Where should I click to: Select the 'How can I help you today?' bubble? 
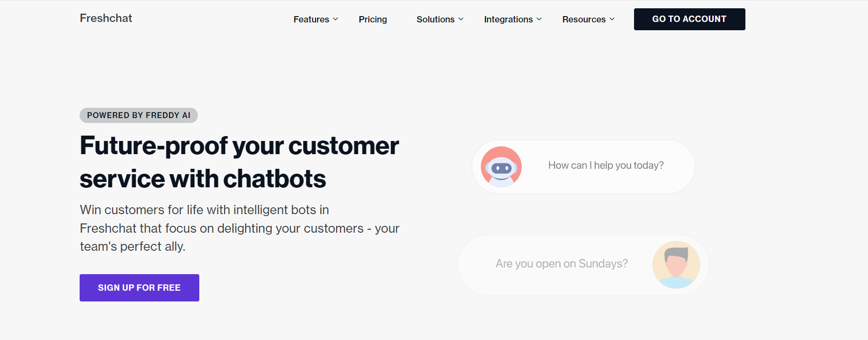tap(606, 165)
